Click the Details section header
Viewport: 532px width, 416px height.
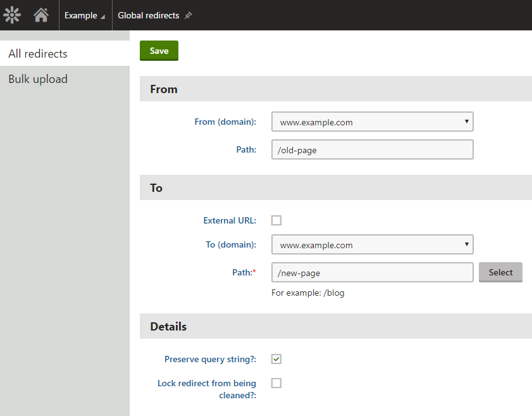click(x=336, y=326)
